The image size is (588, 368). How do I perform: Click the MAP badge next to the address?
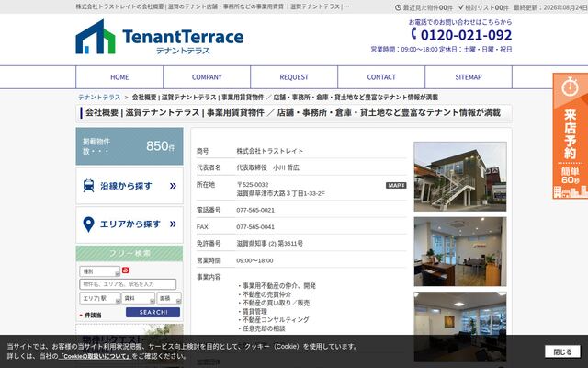[x=396, y=185]
